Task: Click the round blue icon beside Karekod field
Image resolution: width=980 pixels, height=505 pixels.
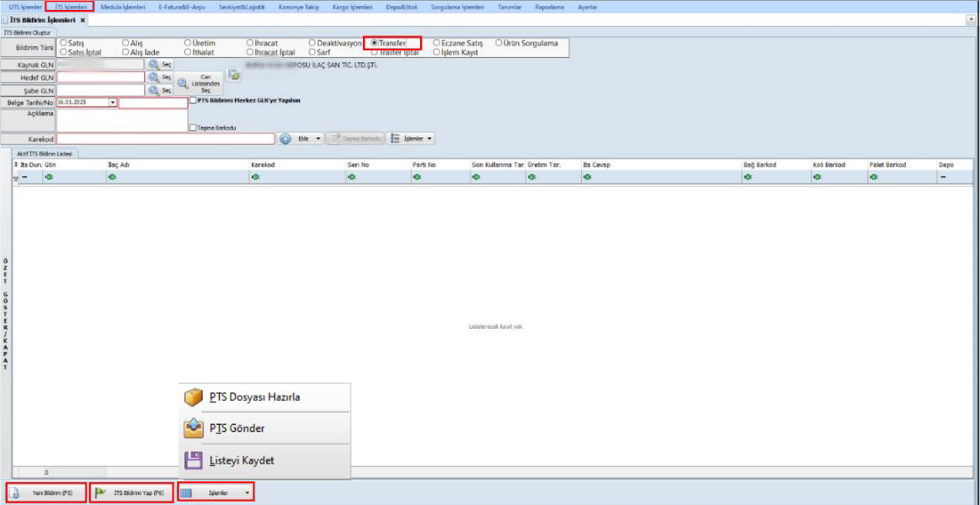Action: coord(285,139)
